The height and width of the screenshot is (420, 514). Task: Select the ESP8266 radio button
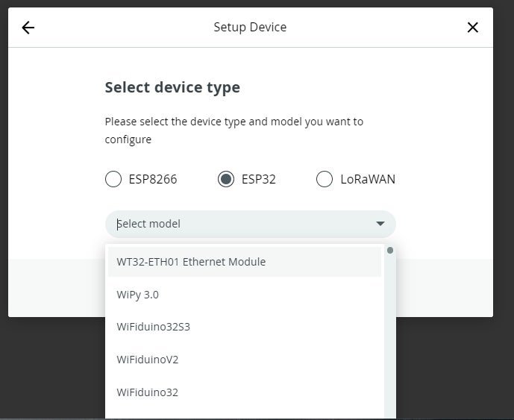click(x=113, y=179)
